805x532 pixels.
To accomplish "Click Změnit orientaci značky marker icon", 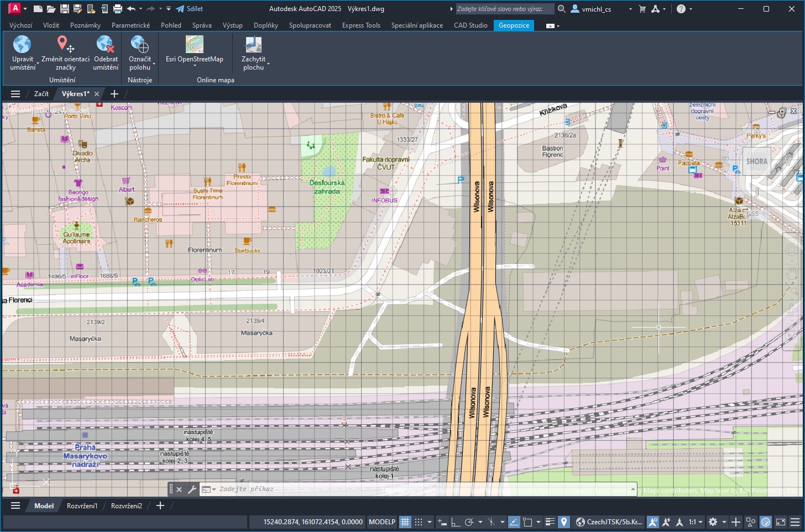I will pyautogui.click(x=65, y=44).
